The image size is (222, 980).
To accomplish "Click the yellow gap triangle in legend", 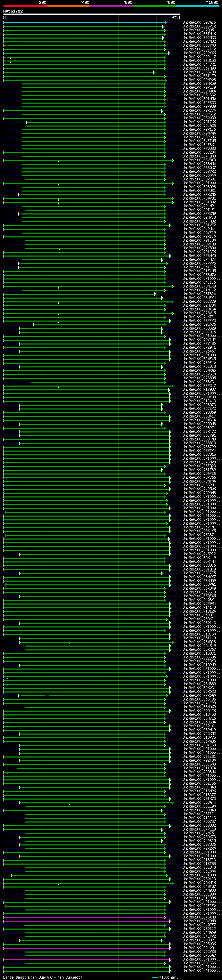I will (x=28, y=977).
